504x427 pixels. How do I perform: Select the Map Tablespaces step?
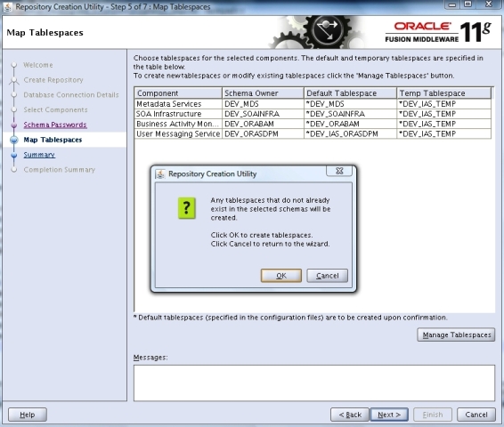click(x=53, y=140)
